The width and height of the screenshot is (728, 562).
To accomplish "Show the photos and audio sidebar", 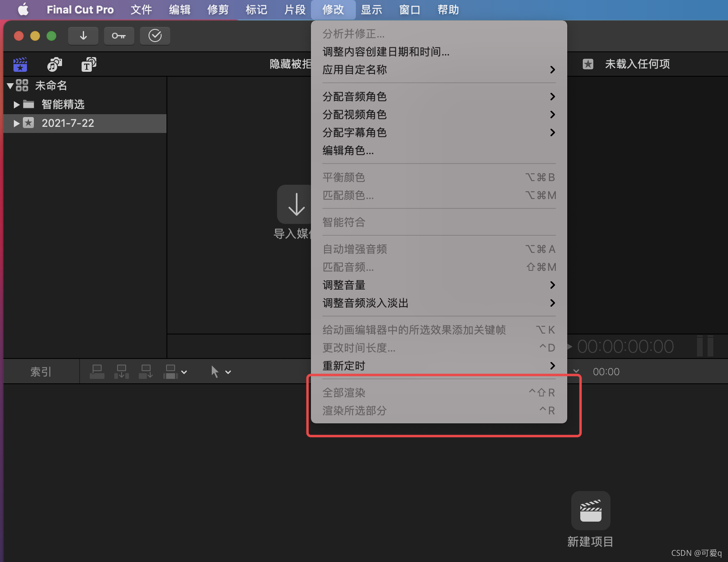I will pos(55,64).
